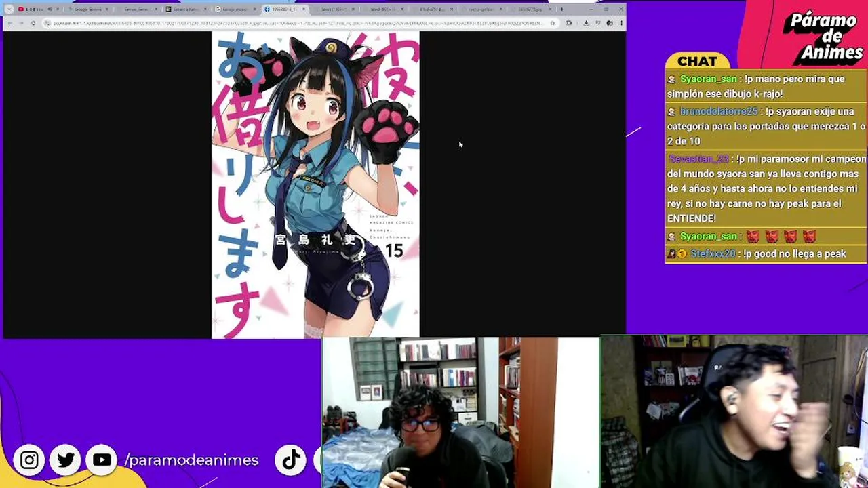This screenshot has height=488, width=868.
Task: Click the right webcam feed of laughing host
Action: tap(734, 411)
